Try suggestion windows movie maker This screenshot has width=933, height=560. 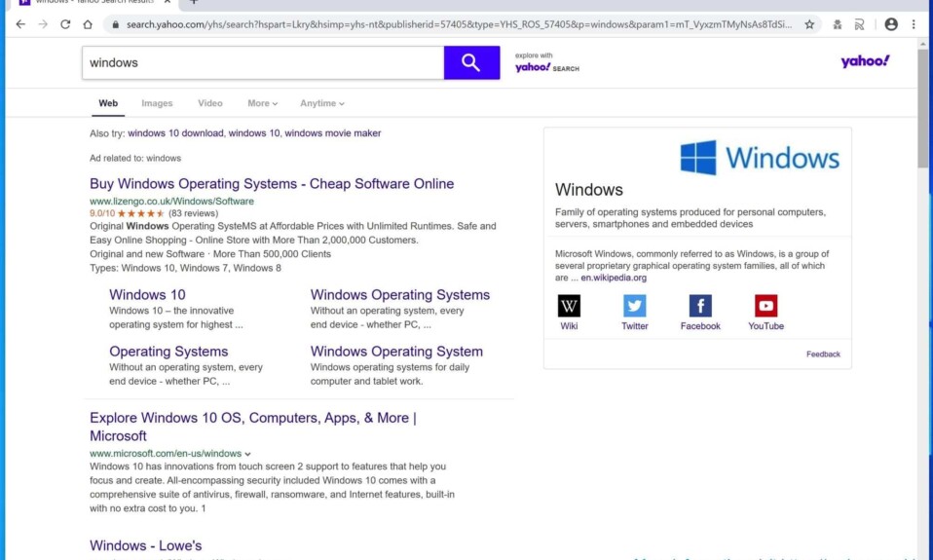pyautogui.click(x=333, y=133)
